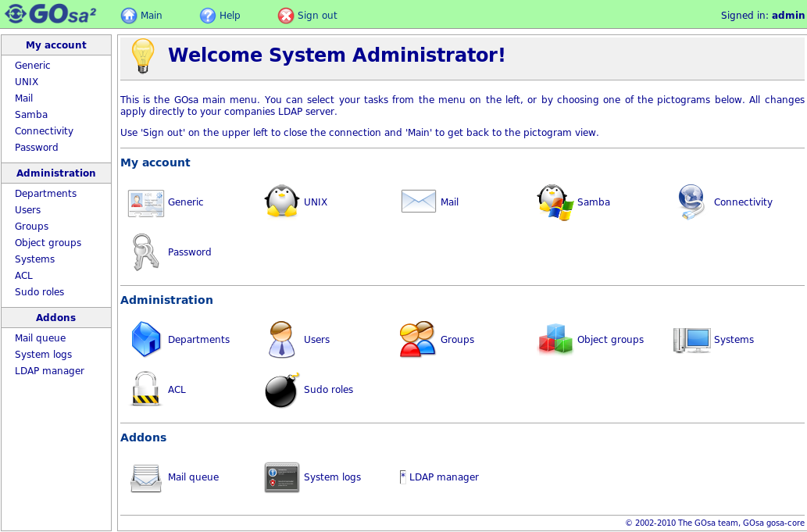Screen dimensions: 807x532
Task: Open Help in the top bar
Action: (220, 16)
